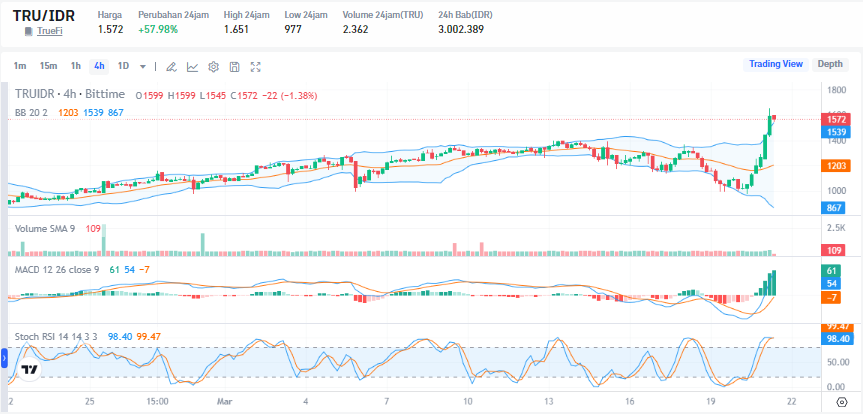Click the Harga value 1.572
This screenshot has height=414, width=863.
click(111, 29)
